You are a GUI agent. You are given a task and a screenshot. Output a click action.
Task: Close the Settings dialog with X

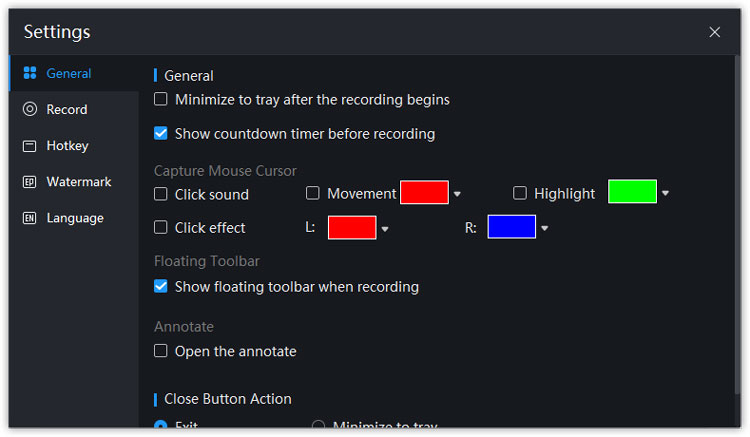point(715,32)
